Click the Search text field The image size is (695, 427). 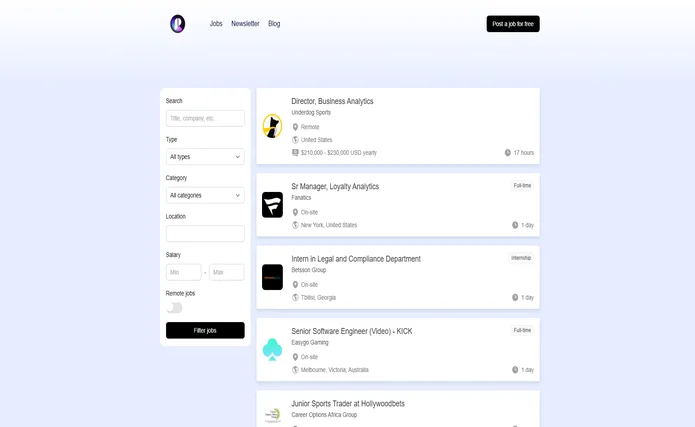point(205,118)
